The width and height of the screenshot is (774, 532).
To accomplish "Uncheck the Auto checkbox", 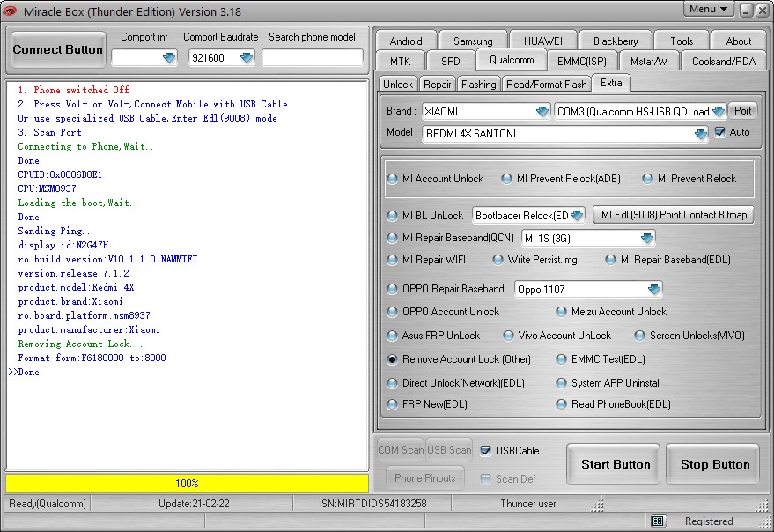I will 720,132.
